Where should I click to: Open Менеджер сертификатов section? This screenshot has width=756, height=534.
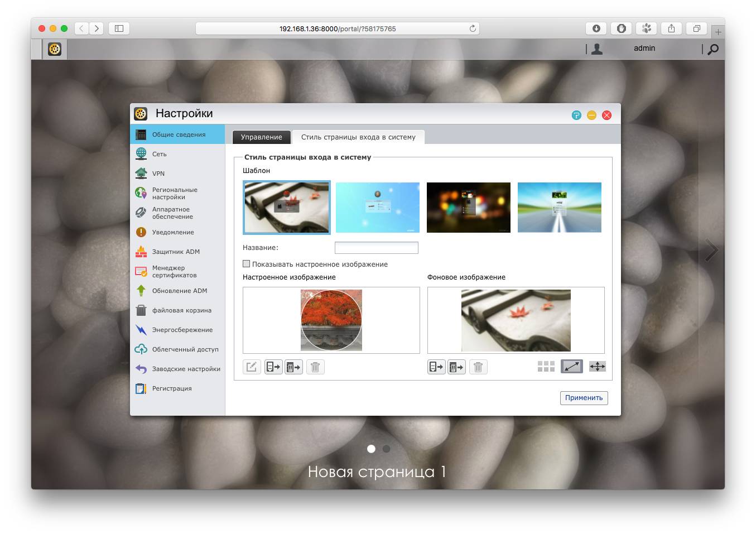(x=177, y=271)
